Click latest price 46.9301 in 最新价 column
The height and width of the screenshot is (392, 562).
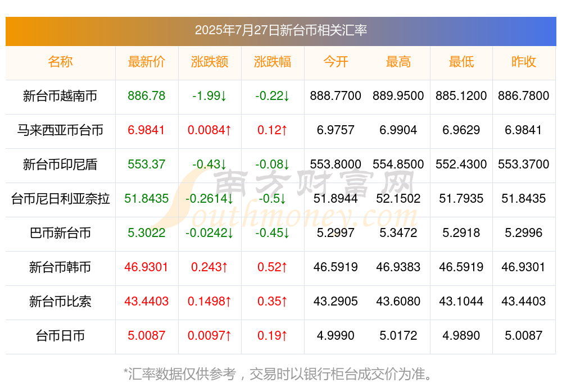coord(146,267)
